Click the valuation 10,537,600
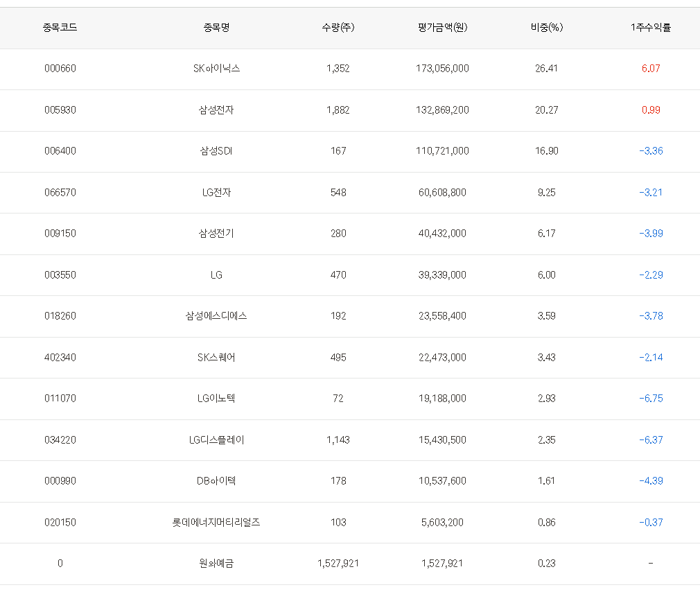 [x=442, y=481]
